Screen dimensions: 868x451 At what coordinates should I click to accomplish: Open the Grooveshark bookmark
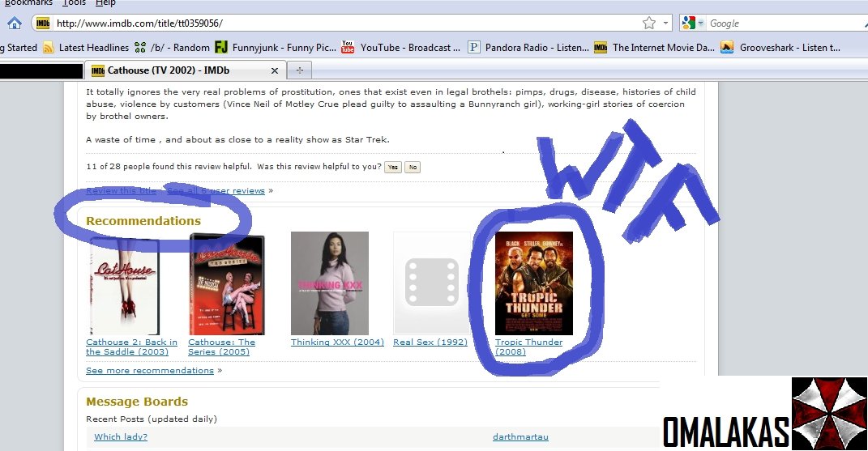[x=780, y=48]
